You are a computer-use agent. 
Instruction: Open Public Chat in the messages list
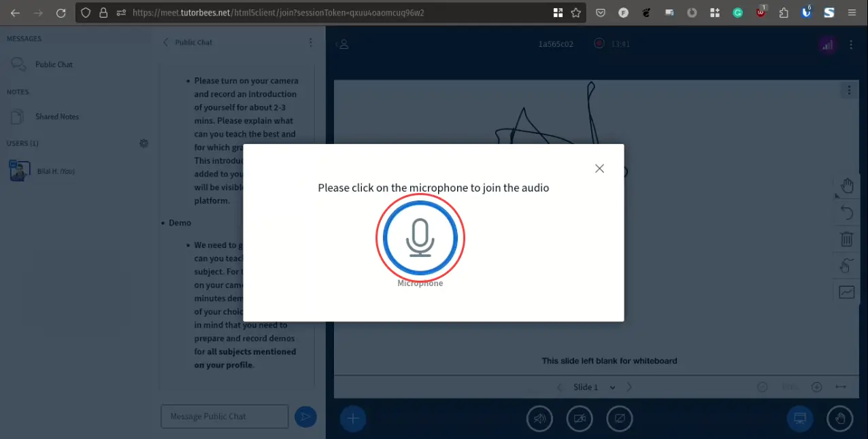pyautogui.click(x=54, y=65)
